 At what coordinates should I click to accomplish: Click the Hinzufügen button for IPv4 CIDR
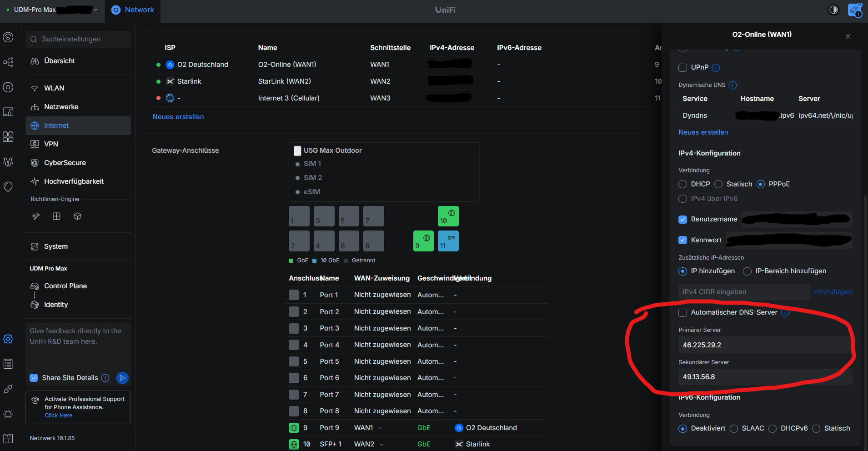click(x=833, y=292)
